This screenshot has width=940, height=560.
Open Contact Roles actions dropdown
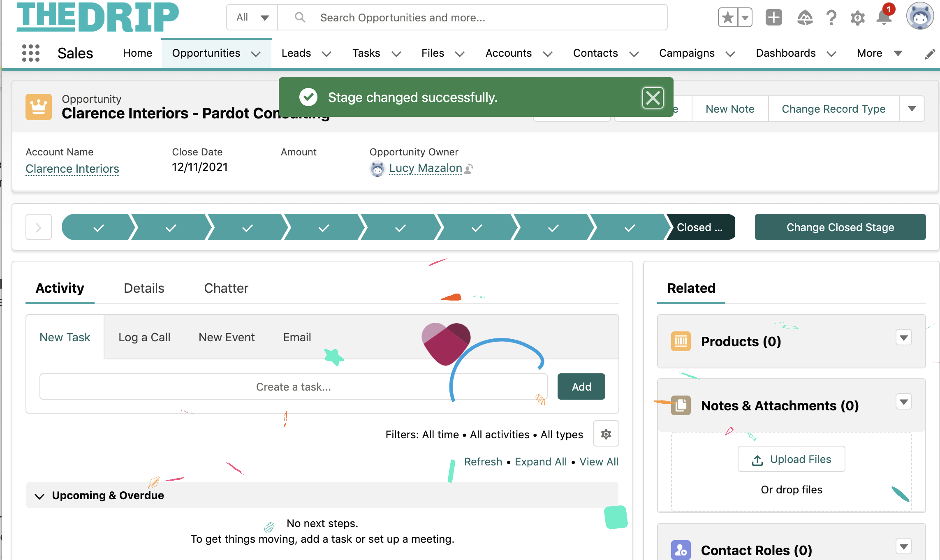tap(903, 546)
